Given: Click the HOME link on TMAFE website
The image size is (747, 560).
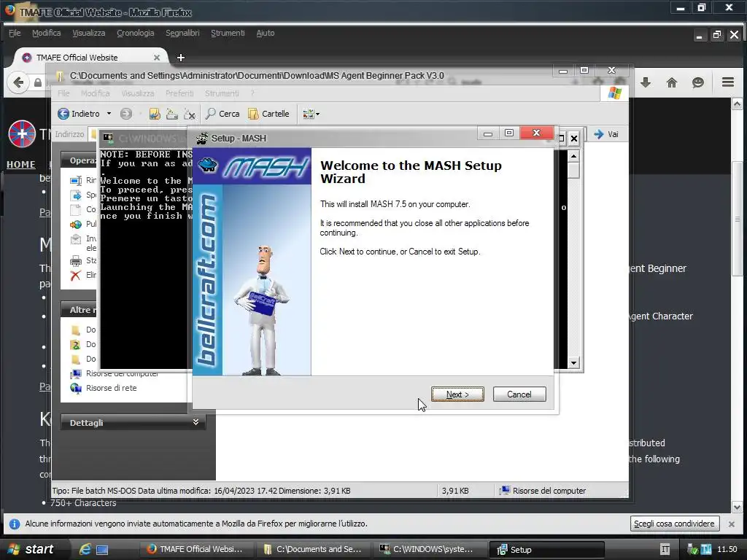Looking at the screenshot, I should [21, 164].
